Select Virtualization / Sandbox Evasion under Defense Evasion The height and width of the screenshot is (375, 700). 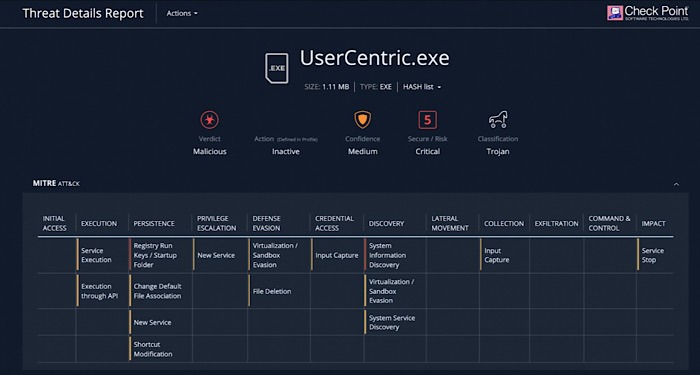275,255
